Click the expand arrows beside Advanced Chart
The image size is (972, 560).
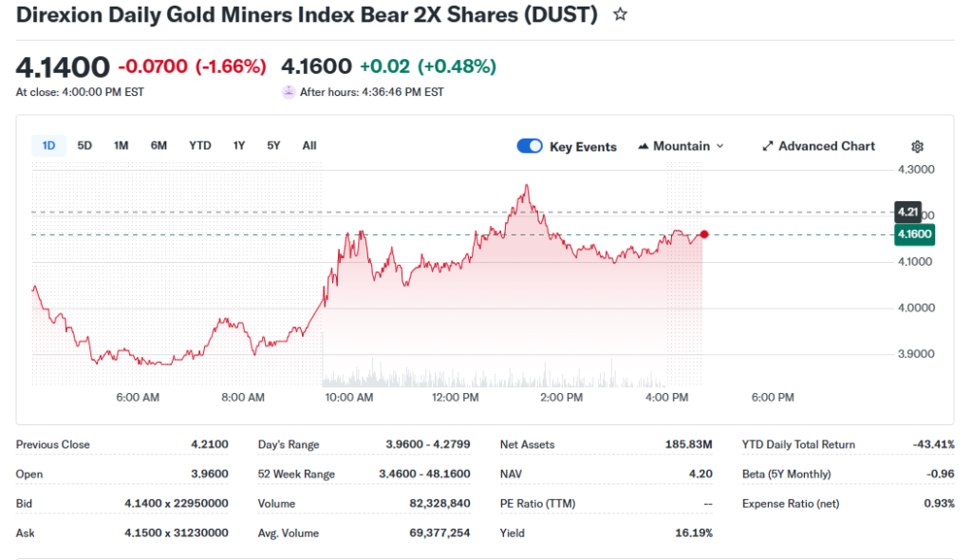coord(768,146)
